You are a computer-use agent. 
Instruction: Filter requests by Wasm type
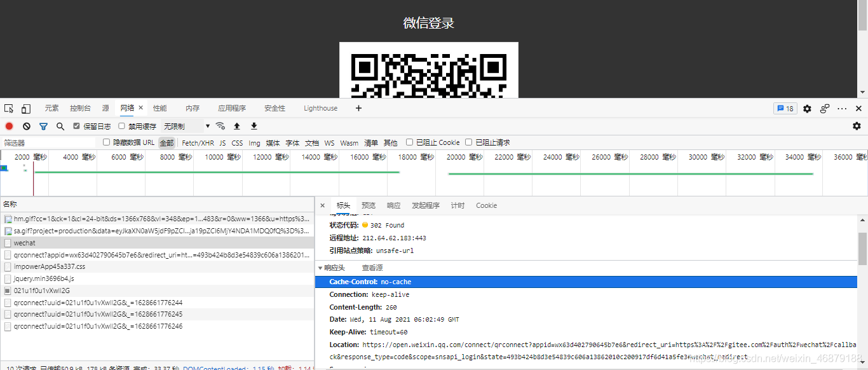point(349,143)
